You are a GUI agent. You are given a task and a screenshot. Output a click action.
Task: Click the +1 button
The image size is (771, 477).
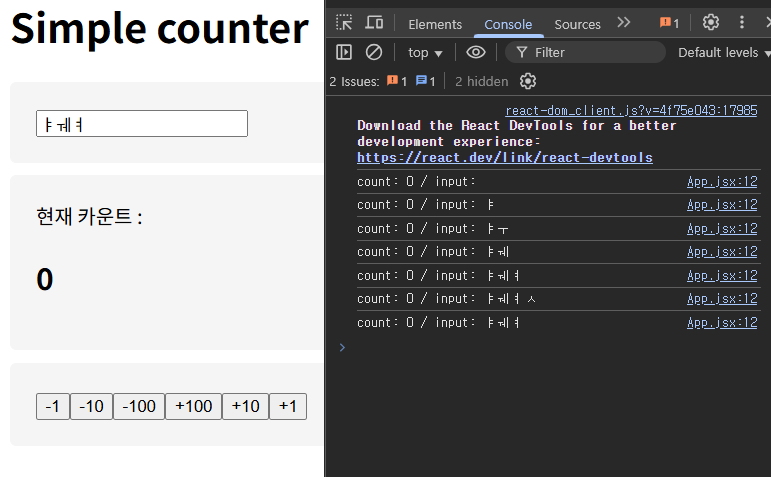[x=288, y=406]
